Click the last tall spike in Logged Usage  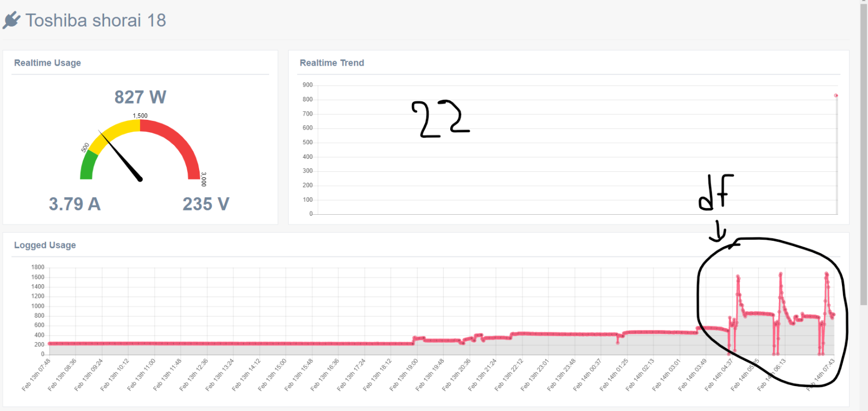tap(826, 275)
